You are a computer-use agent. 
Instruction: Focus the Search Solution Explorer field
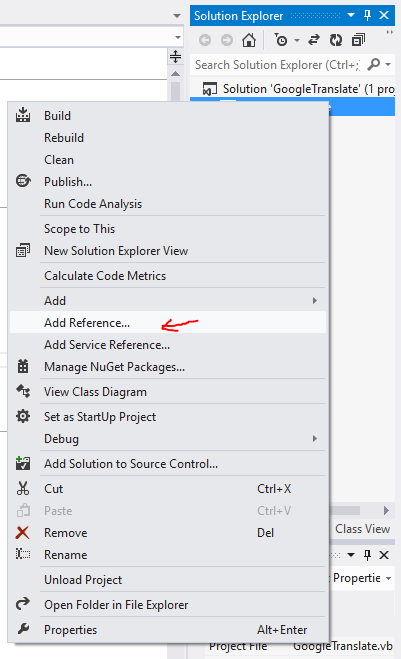click(x=278, y=65)
